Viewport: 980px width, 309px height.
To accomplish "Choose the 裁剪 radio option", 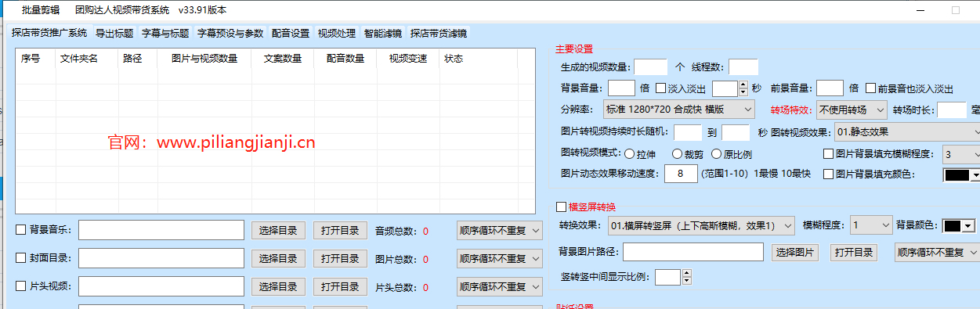I will coord(677,154).
